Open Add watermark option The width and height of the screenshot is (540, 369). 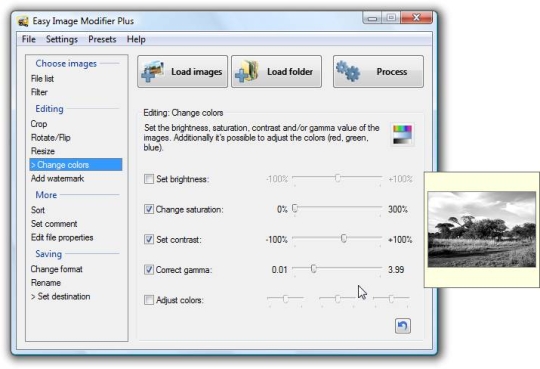(x=58, y=178)
